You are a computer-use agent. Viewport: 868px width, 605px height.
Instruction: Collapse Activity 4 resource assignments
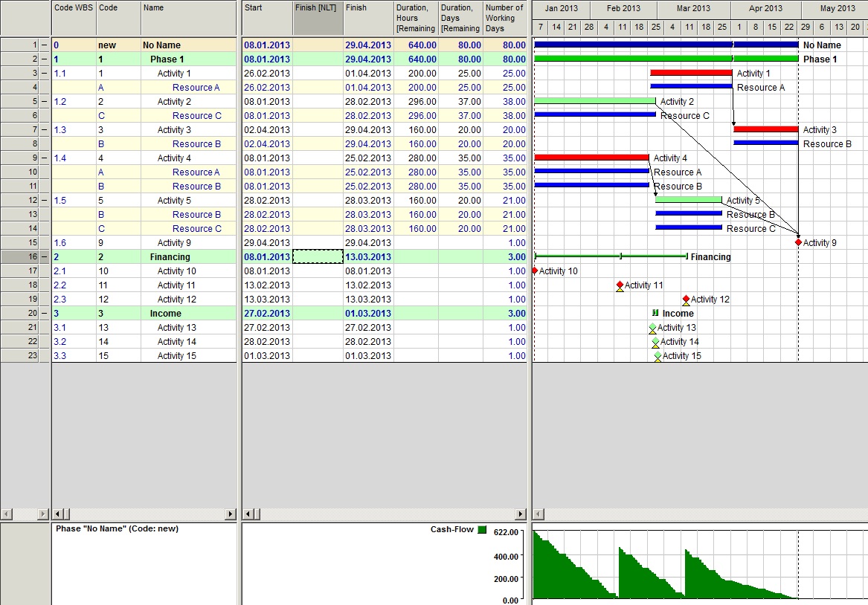coord(45,158)
